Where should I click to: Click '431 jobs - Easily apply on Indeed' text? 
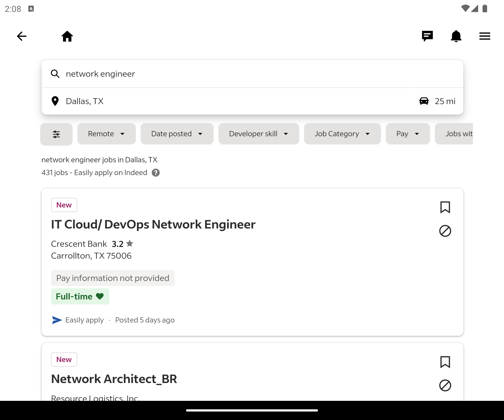tap(94, 173)
